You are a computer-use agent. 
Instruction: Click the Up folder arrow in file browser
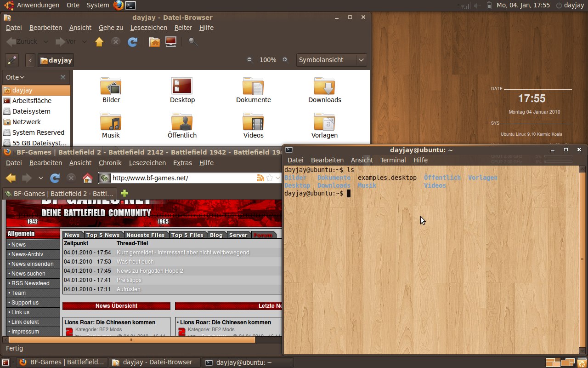coord(99,42)
